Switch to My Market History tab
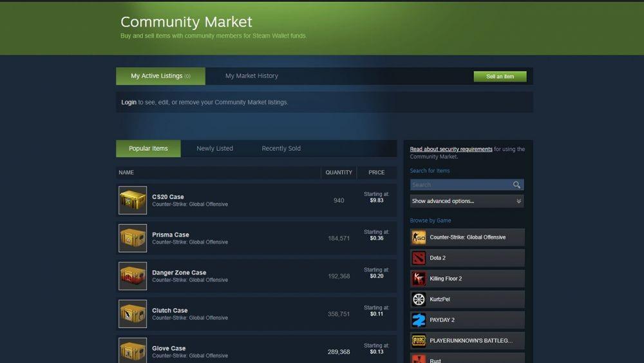The height and width of the screenshot is (363, 644). click(251, 76)
